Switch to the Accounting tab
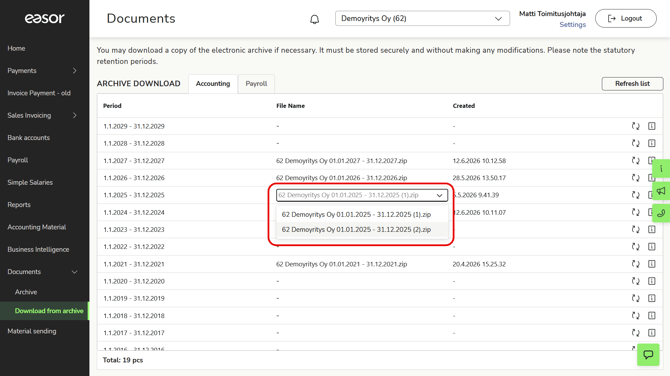This screenshot has width=670, height=376. pos(213,84)
